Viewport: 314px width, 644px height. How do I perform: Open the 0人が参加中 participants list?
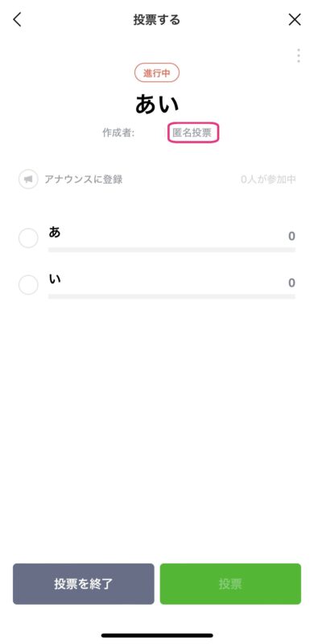point(268,180)
